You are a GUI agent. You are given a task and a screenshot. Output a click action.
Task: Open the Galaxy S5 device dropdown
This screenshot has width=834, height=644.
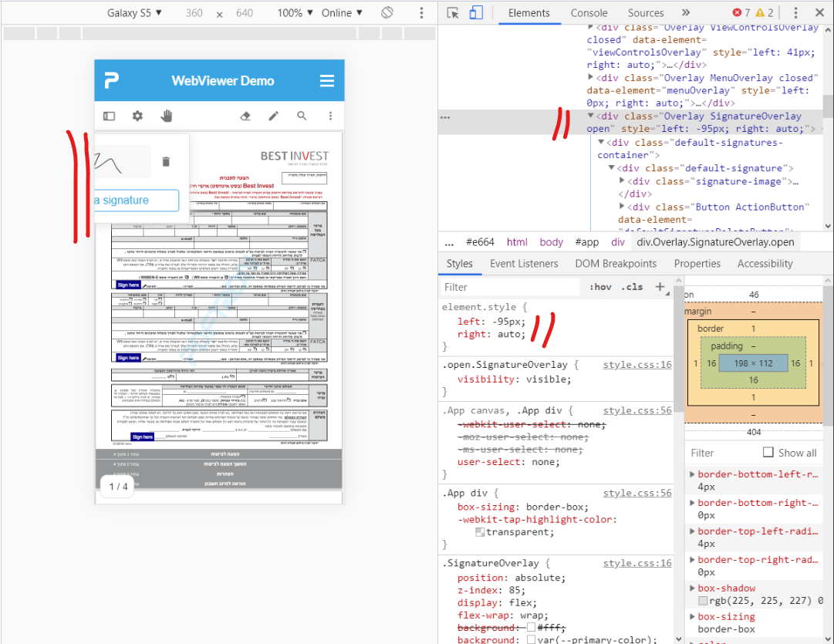coord(133,12)
